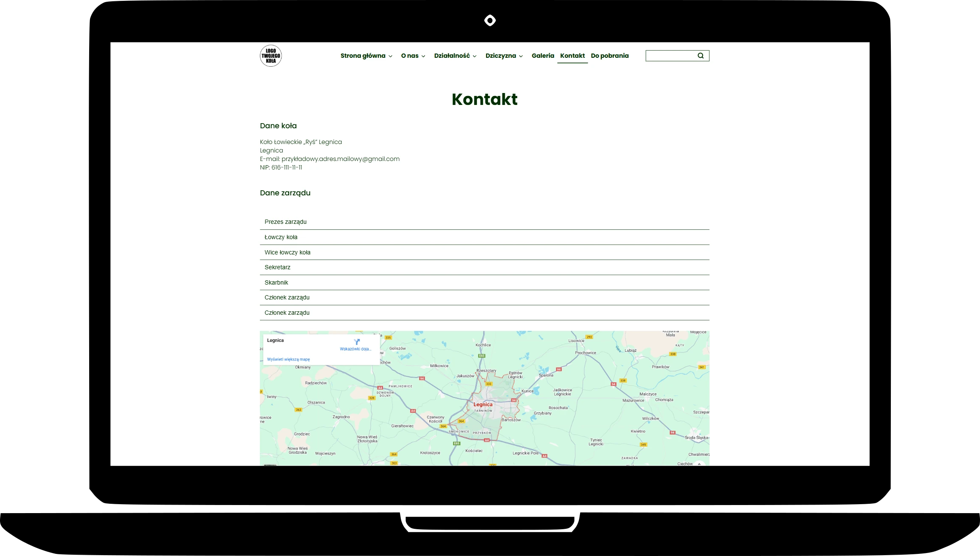
Task: Click the Wskazówki dojazdu link
Action: (x=355, y=349)
